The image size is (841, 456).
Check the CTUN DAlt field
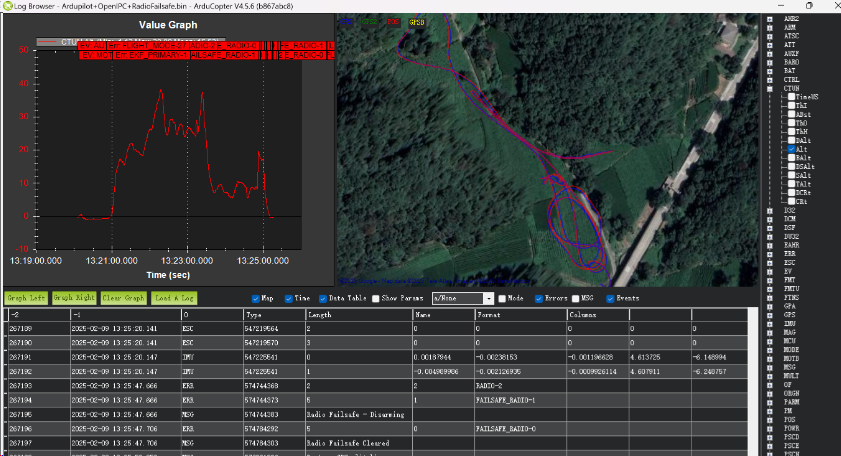792,141
